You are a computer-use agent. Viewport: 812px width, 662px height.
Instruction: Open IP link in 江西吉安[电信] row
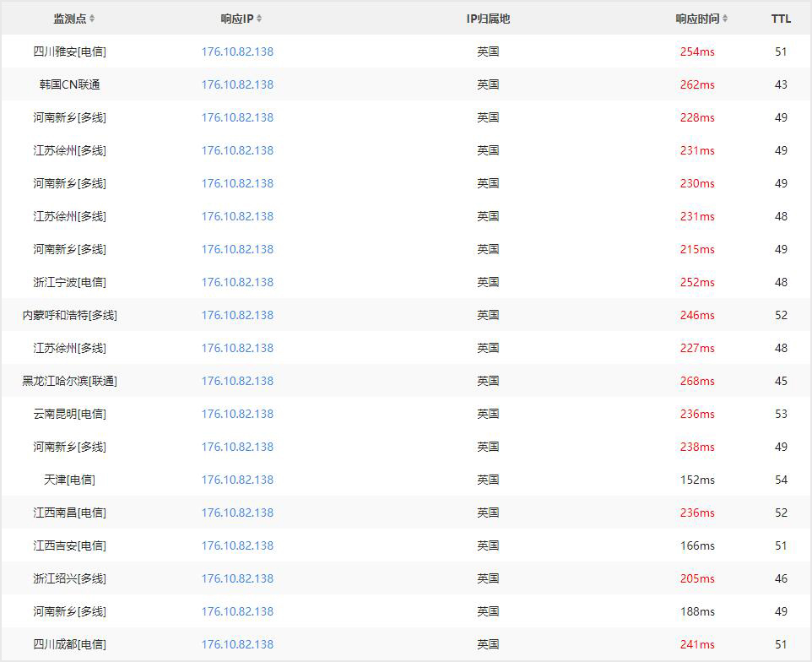click(x=237, y=545)
